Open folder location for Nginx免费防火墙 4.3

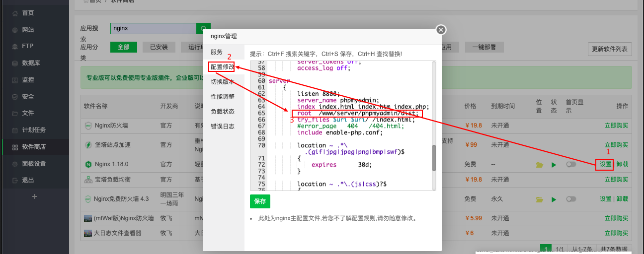click(540, 199)
